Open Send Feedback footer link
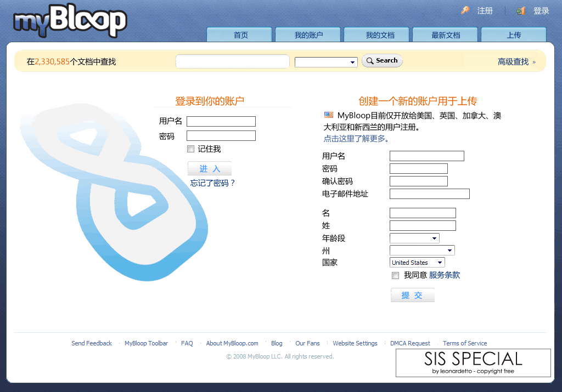Viewport: 562px width, 392px height. pos(92,343)
